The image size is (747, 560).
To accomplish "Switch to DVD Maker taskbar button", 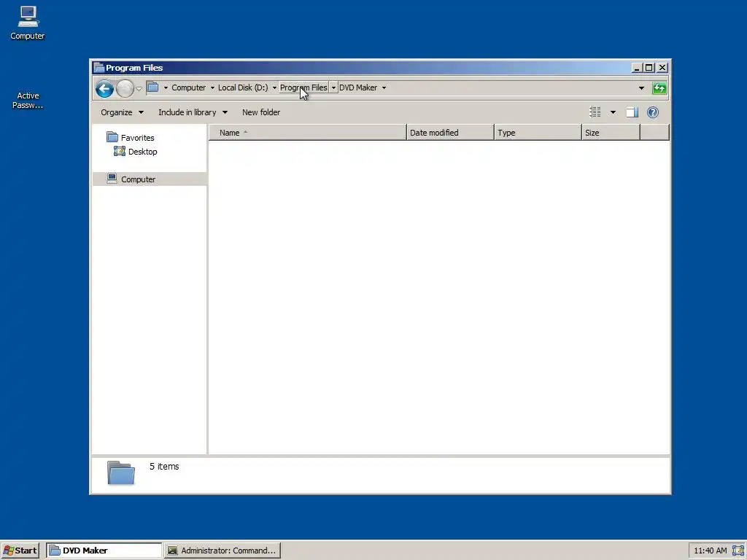I will (104, 551).
